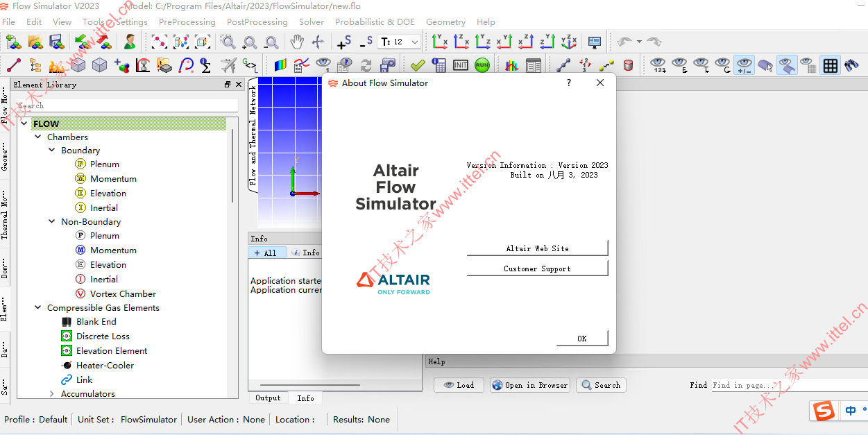Screen dimensions: 868x435
Task: Collapse the Non-Boundary tree node
Action: pos(52,222)
